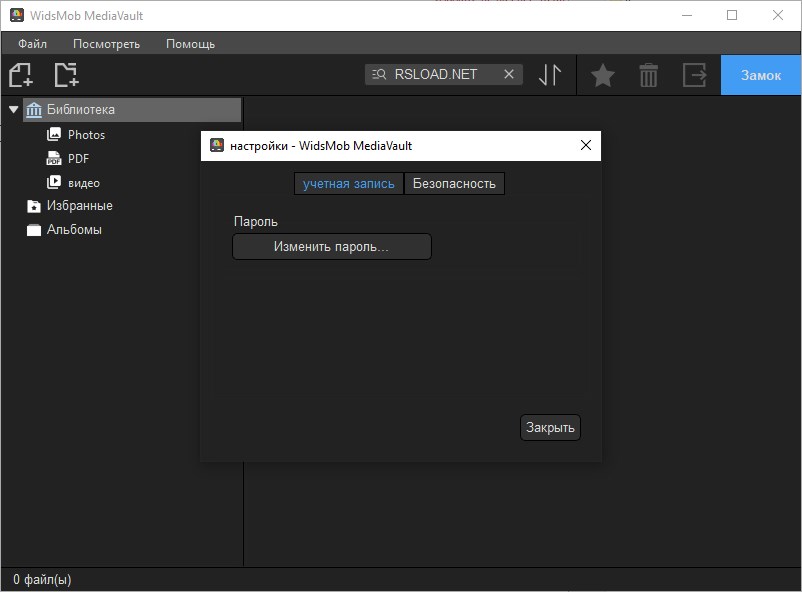Viewport: 802px width, 592px height.
Task: Open the PDF library section
Action: (80, 158)
